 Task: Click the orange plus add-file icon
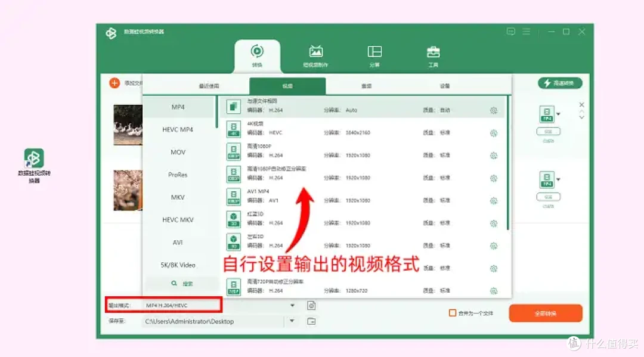pos(114,83)
